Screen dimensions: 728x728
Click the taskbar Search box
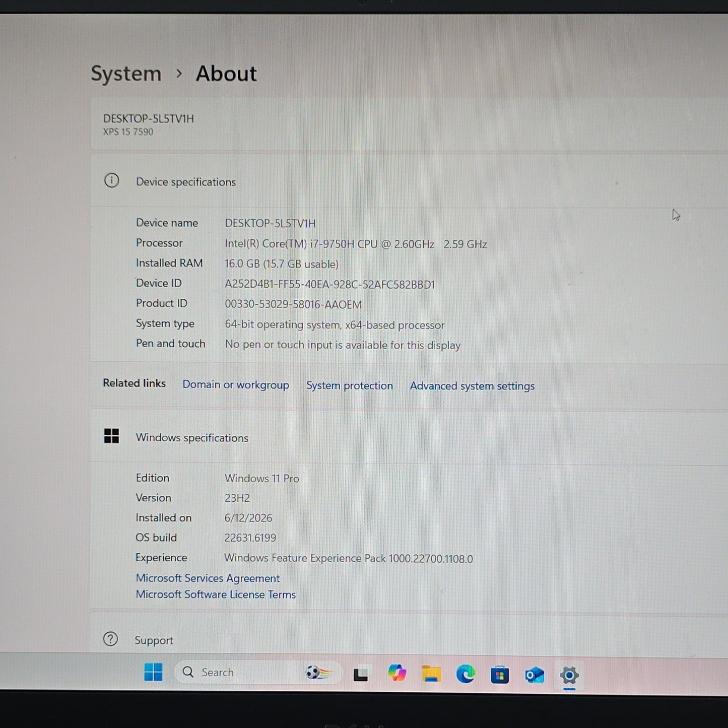tap(257, 673)
